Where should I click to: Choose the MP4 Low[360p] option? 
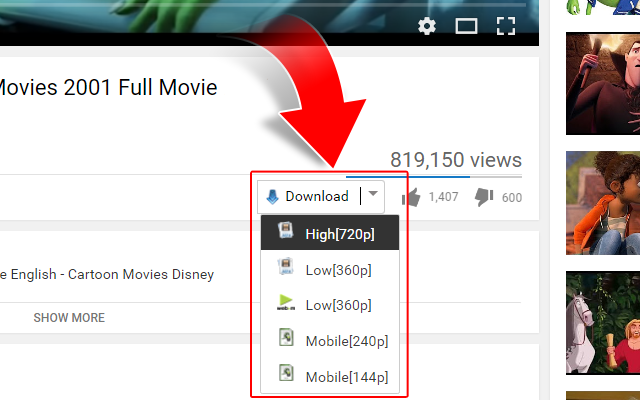pyautogui.click(x=330, y=269)
